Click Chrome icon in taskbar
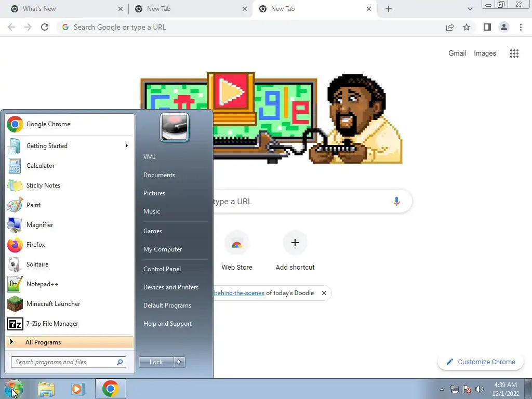 [110, 389]
